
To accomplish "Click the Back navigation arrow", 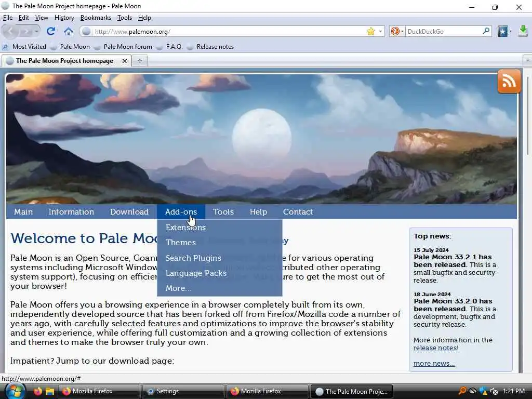I will point(10,31).
